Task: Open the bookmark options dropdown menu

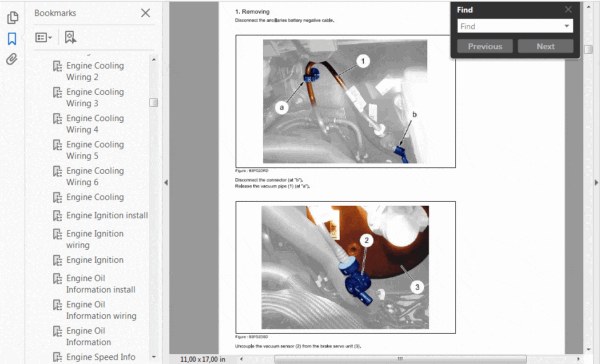Action: pyautogui.click(x=44, y=37)
